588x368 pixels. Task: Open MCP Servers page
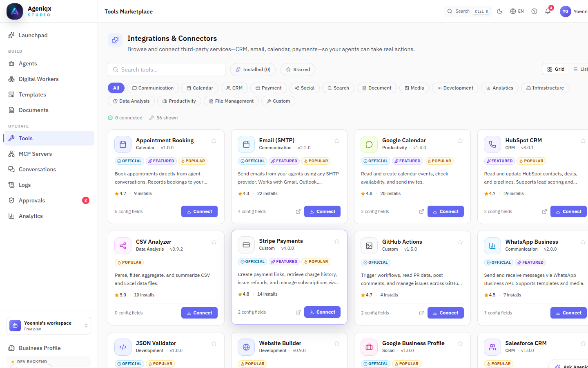(x=49, y=154)
